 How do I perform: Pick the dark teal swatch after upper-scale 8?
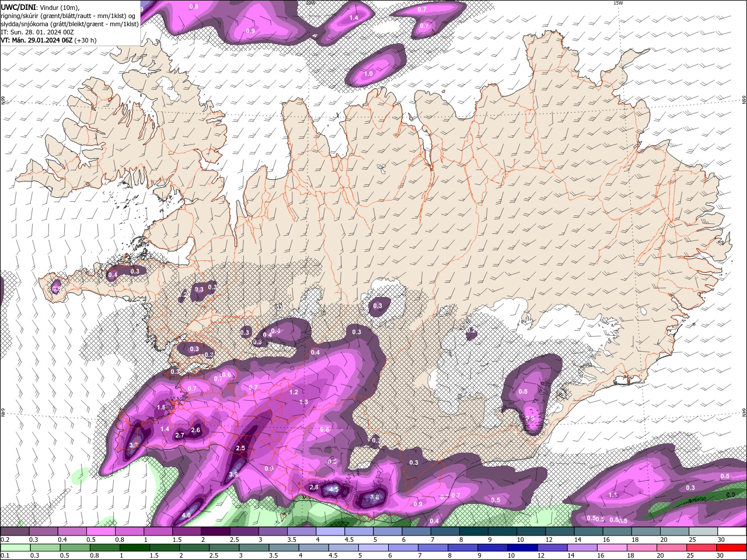(473, 531)
